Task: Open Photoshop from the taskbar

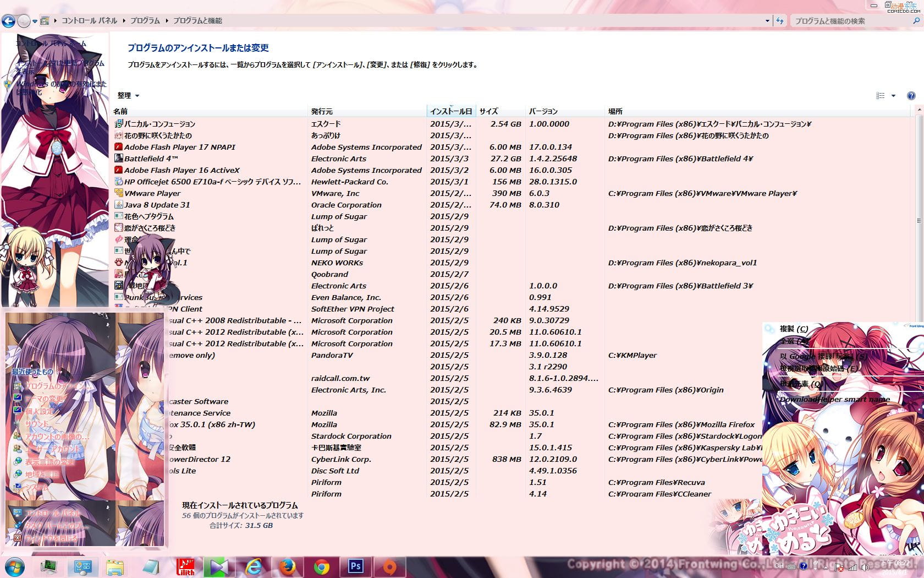Action: coord(356,566)
